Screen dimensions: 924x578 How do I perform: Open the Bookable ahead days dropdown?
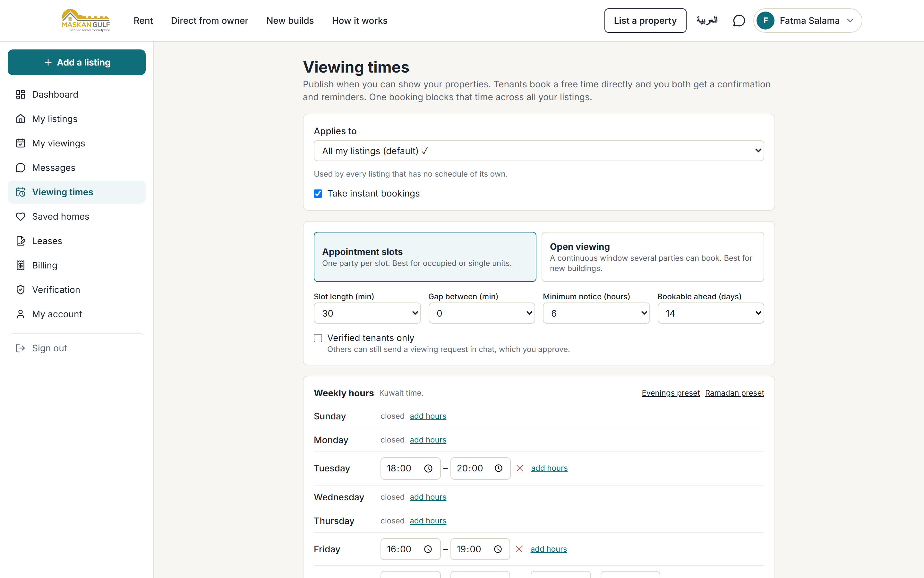coord(711,313)
